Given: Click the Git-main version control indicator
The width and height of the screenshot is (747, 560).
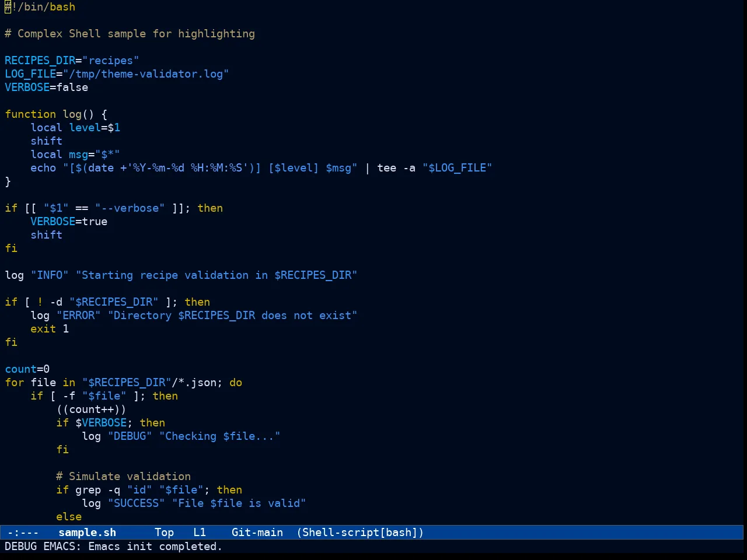Looking at the screenshot, I should [x=257, y=533].
